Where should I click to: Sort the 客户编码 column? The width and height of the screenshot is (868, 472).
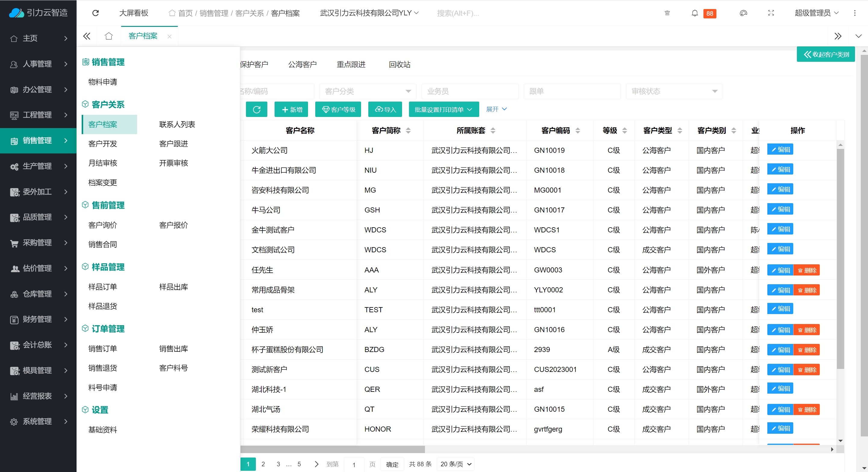[x=577, y=131]
